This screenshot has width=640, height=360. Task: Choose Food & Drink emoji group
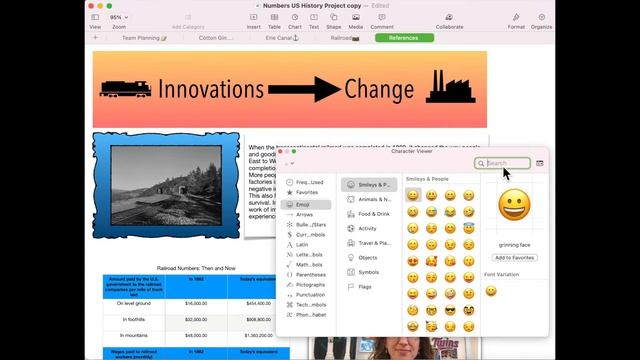pos(369,214)
